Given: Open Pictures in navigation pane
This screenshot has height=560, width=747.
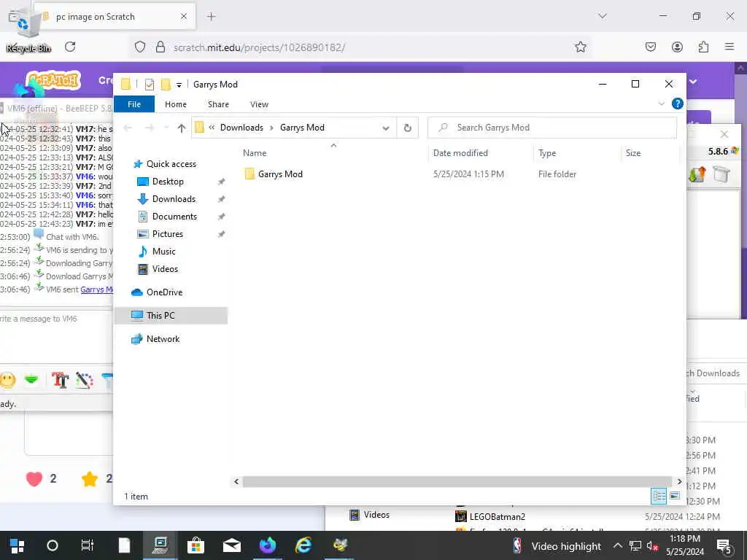Looking at the screenshot, I should (167, 234).
